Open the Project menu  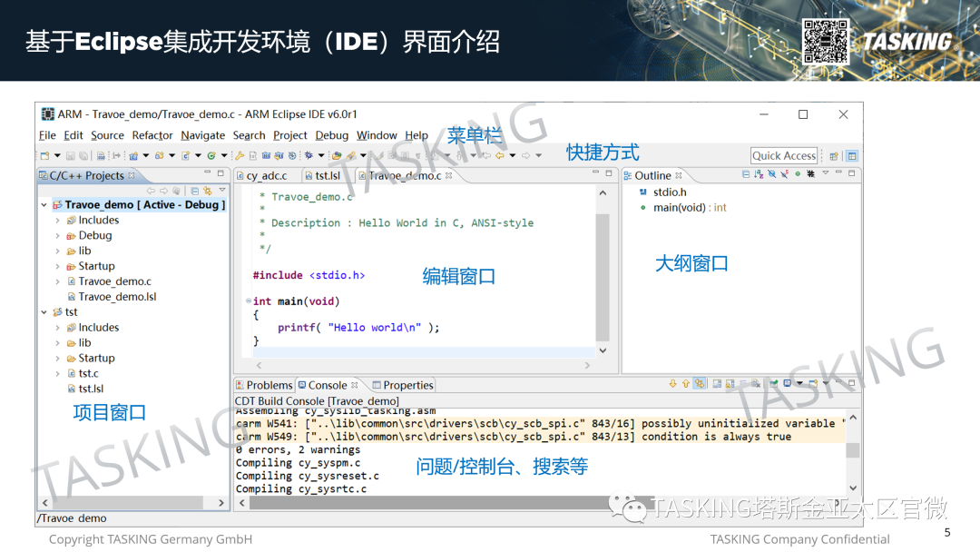[290, 135]
